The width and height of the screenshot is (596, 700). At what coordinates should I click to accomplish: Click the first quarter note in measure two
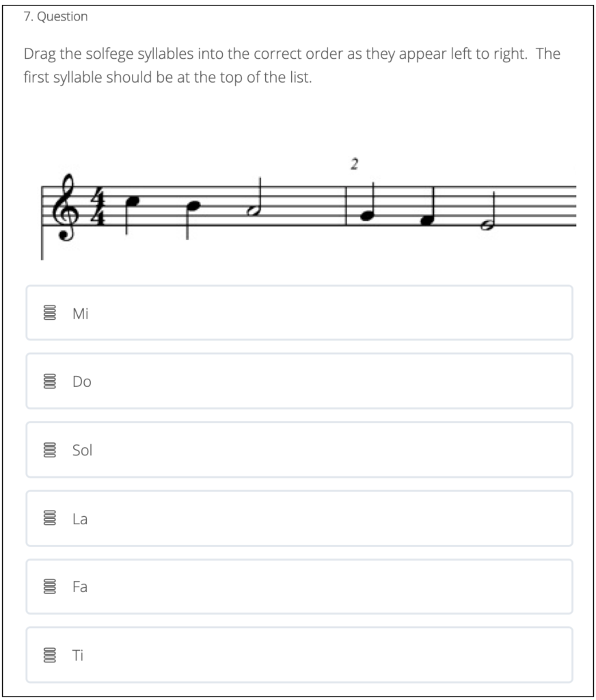pos(368,217)
